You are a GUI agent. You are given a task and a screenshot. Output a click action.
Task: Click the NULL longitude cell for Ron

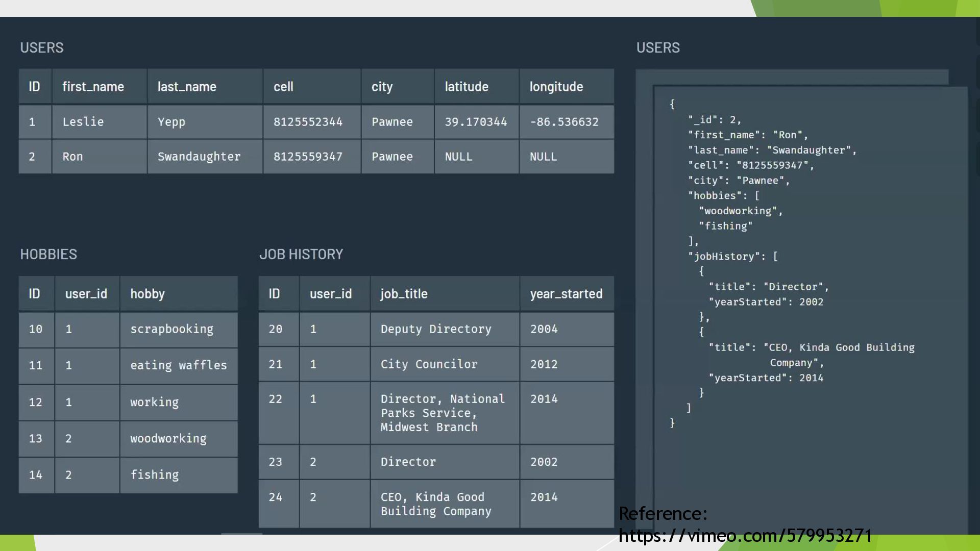tap(567, 157)
